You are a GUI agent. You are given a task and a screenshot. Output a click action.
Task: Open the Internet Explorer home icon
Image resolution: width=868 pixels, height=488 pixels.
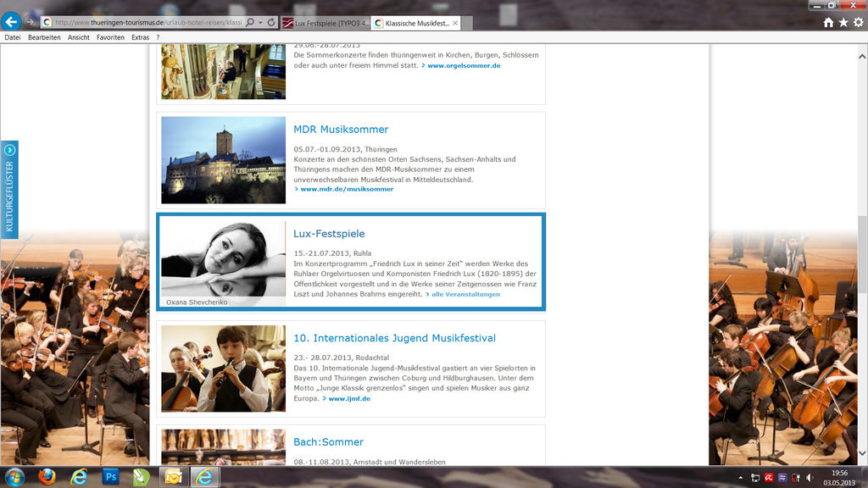[828, 23]
